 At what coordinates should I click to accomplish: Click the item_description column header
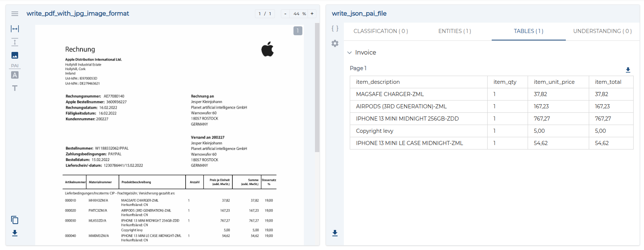419,82
